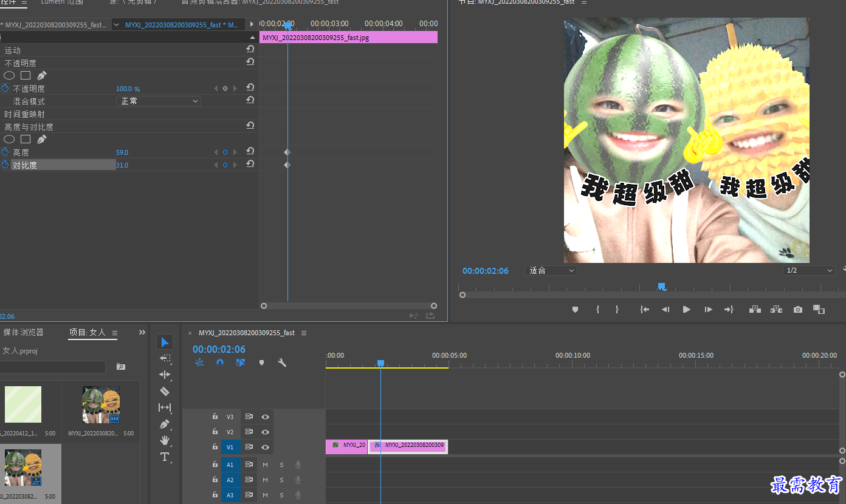Select the Type tool
Screen dimensions: 846x504
point(165,457)
